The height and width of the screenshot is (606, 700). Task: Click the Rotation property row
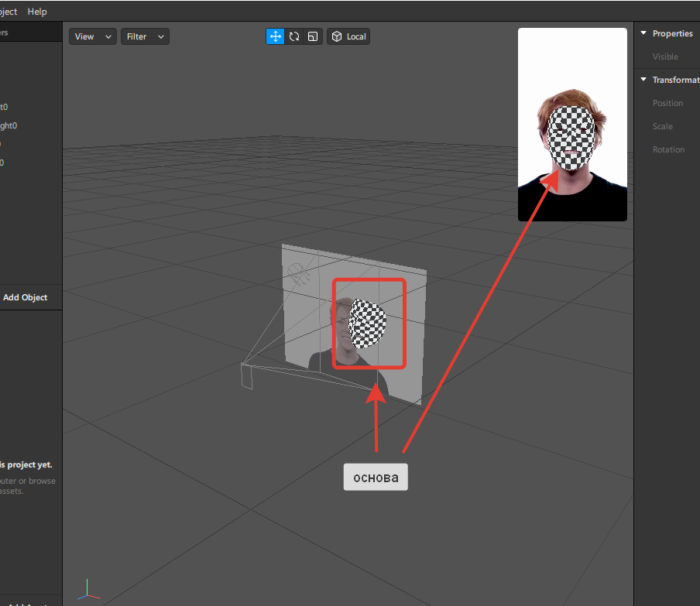coord(668,150)
